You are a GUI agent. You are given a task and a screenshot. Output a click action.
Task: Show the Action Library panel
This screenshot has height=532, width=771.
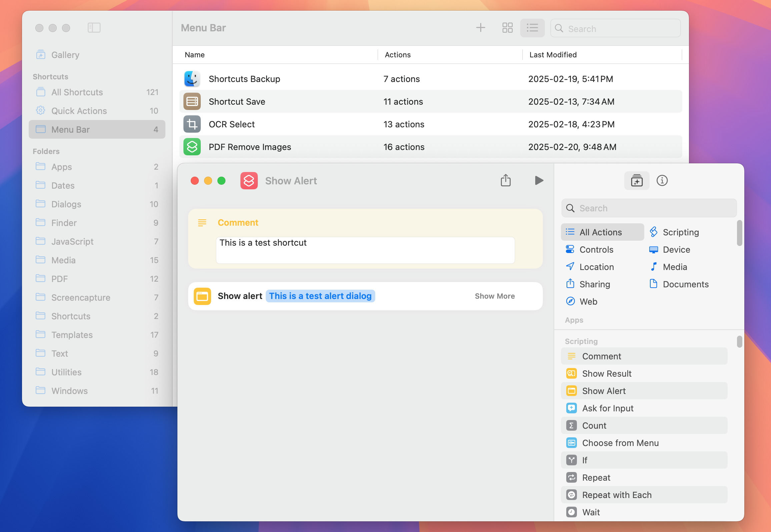pos(637,181)
